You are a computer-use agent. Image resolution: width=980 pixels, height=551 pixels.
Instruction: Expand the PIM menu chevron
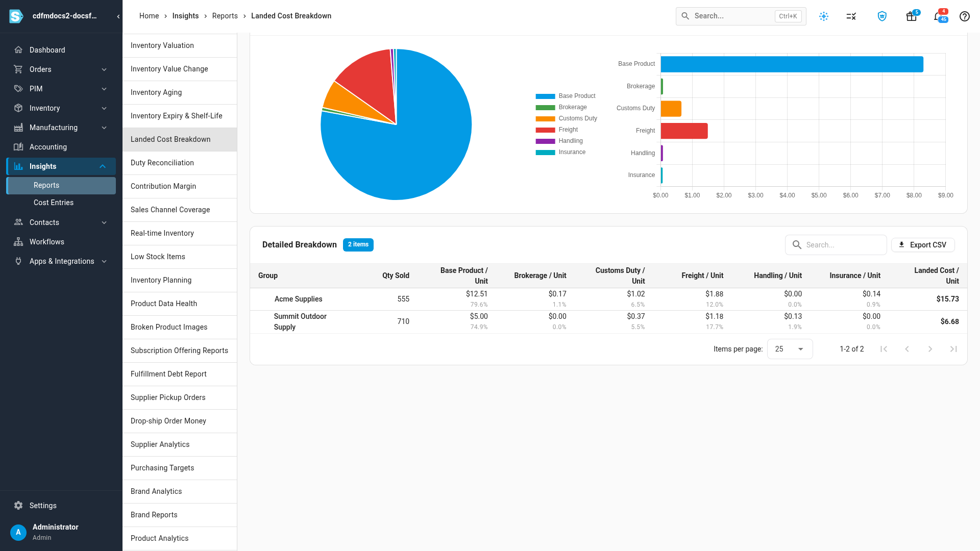pos(104,89)
